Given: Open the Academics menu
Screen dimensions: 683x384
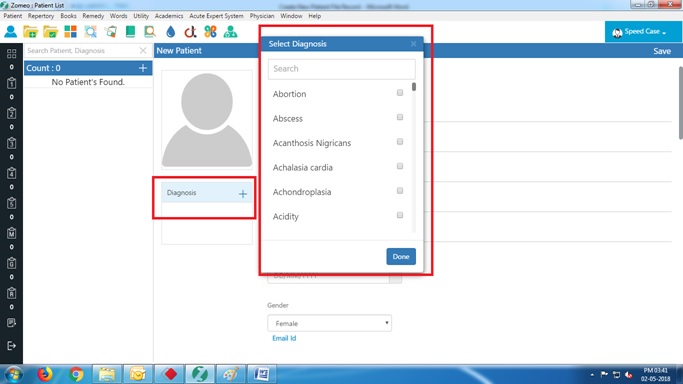Looking at the screenshot, I should click(x=169, y=16).
